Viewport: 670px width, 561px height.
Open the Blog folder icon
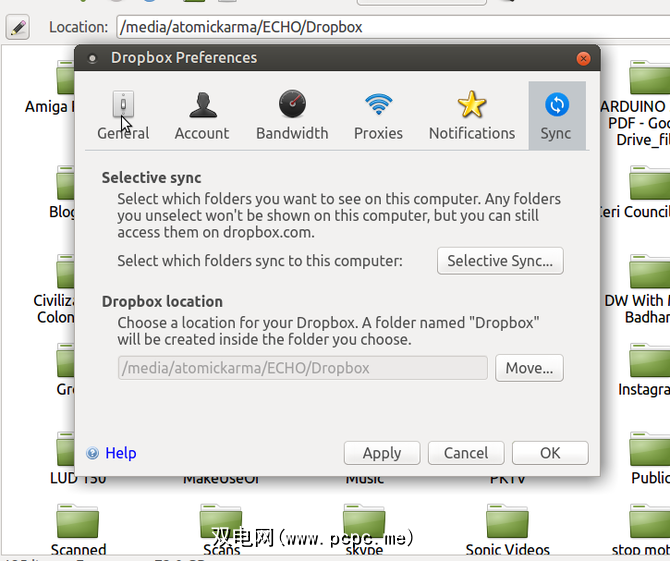pos(65,182)
